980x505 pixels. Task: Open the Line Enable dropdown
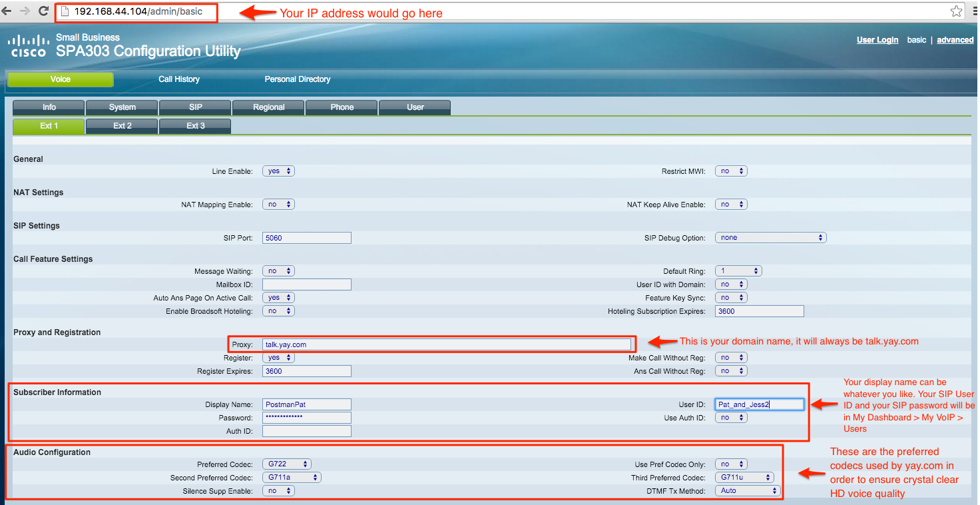278,171
